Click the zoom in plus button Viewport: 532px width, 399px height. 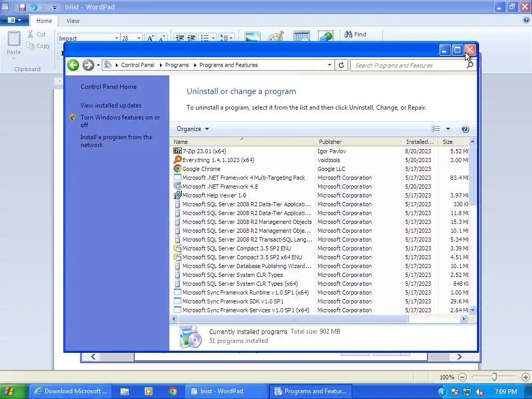click(526, 377)
